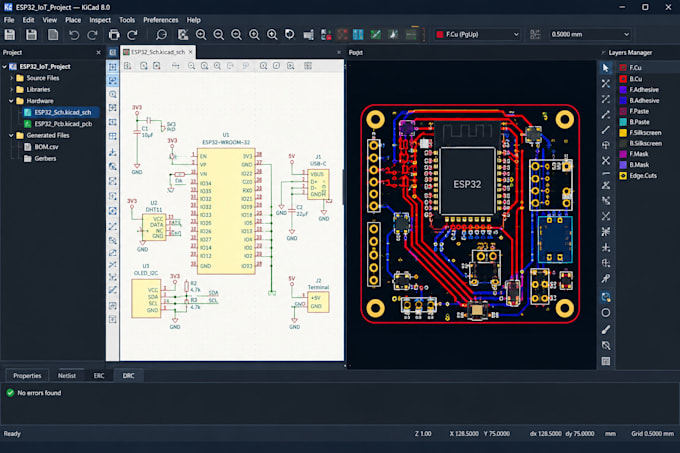Click the No errors found message
This screenshot has width=680, height=453.
[39, 393]
